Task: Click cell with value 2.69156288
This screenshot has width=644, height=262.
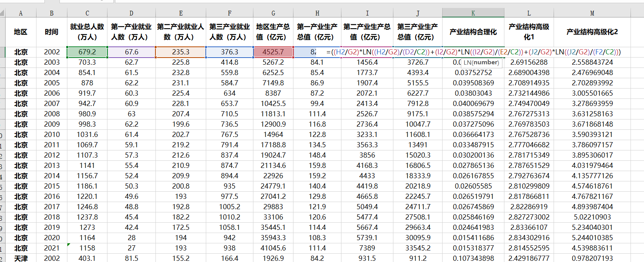Action: [529, 62]
